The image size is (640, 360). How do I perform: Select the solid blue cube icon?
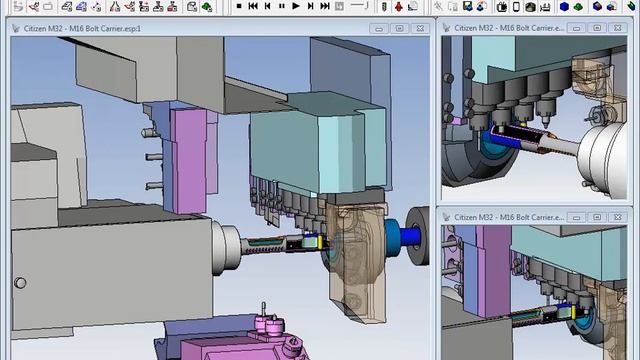click(x=564, y=7)
